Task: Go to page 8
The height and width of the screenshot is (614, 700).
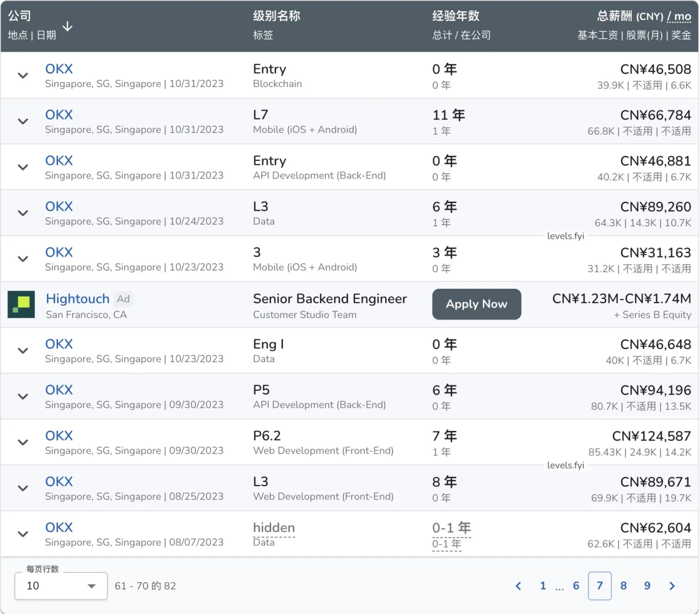Action: (x=623, y=586)
